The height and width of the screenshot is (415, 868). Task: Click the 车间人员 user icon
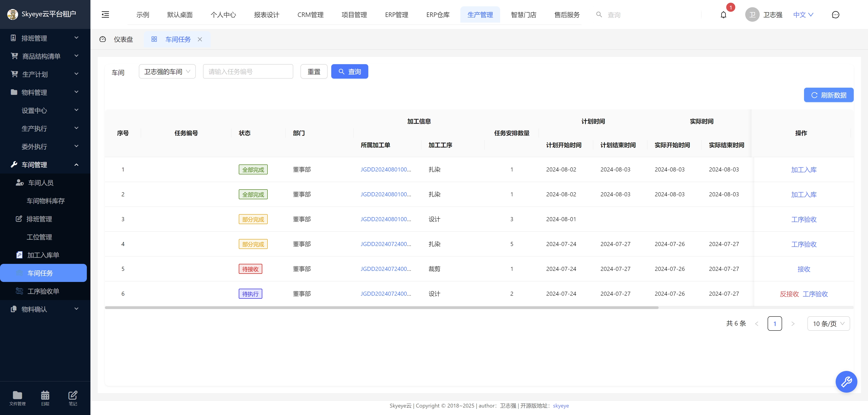[x=19, y=183]
